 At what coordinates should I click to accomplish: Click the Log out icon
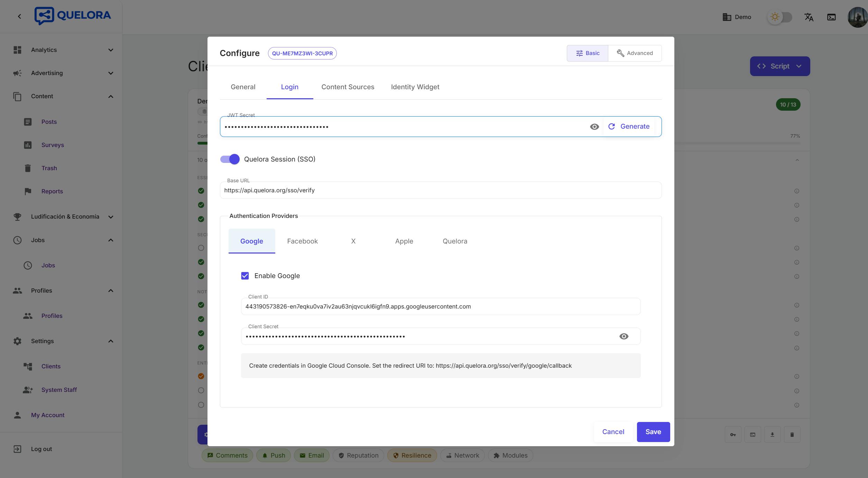click(17, 449)
